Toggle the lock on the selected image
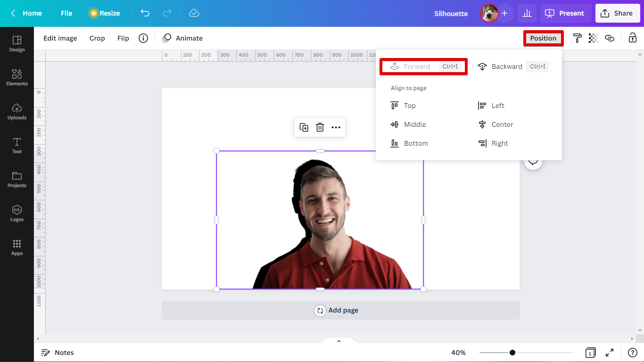 (632, 38)
